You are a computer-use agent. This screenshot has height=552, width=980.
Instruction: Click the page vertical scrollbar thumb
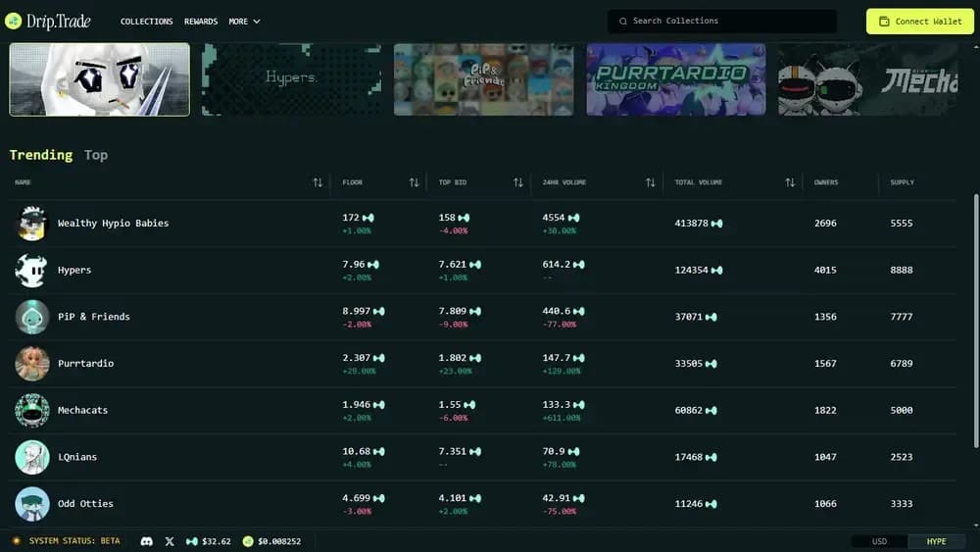point(976,321)
